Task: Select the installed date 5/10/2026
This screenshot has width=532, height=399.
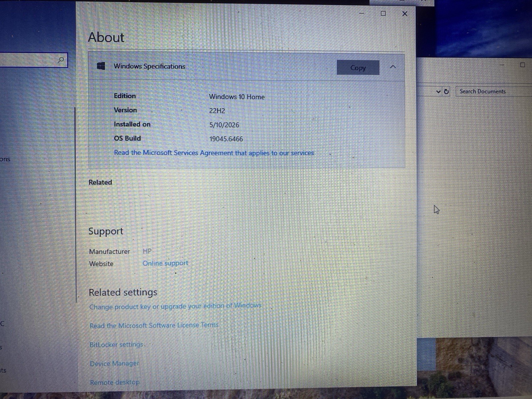Action: coord(224,125)
